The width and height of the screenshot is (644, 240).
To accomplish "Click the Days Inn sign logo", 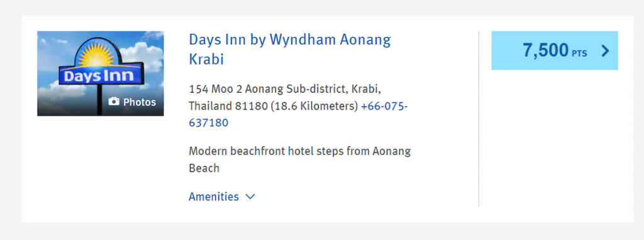I will coord(101,69).
